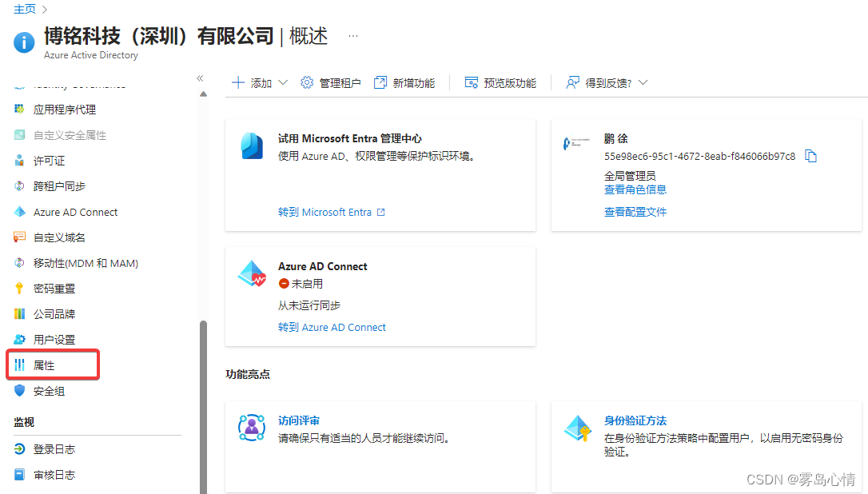Follow 转到 Azure AD Connect link
This screenshot has width=868, height=494.
(332, 327)
